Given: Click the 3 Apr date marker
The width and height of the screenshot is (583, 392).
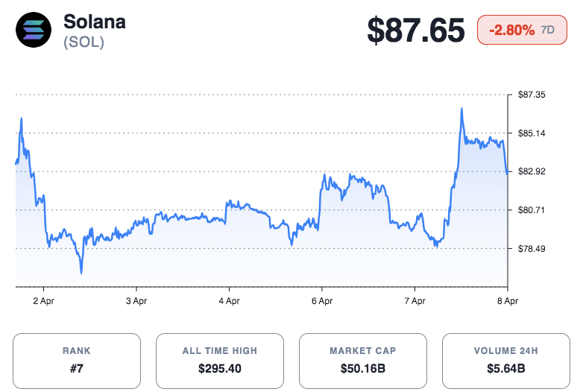Looking at the screenshot, I should (x=136, y=301).
